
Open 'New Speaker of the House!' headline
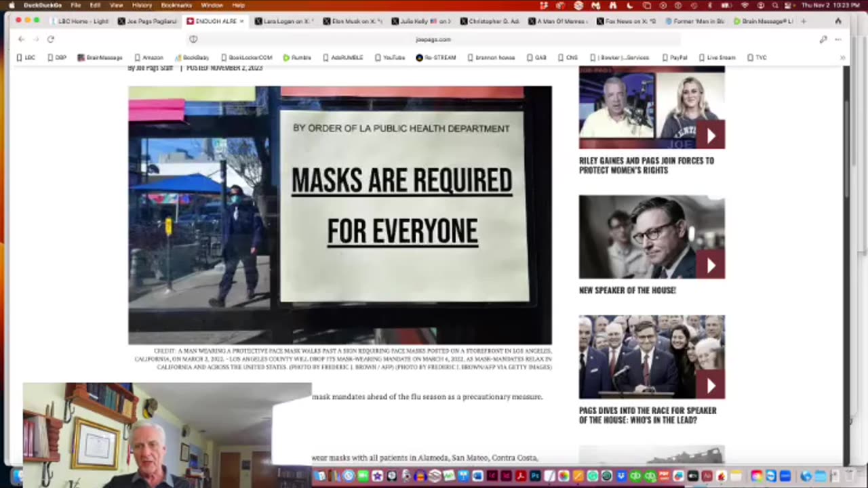coord(627,290)
